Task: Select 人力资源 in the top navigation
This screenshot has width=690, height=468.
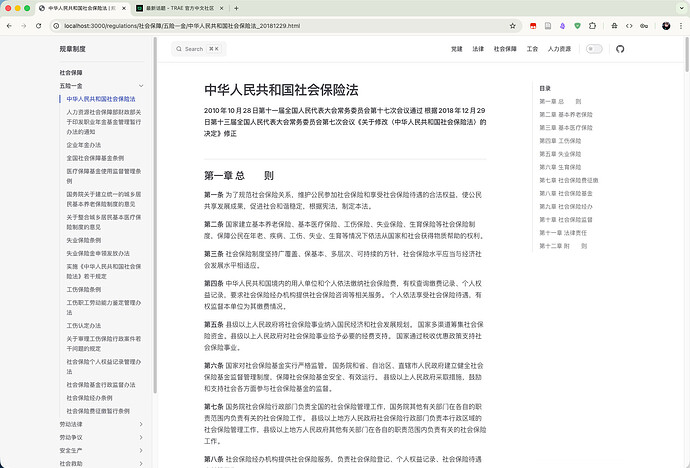Action: [x=560, y=48]
